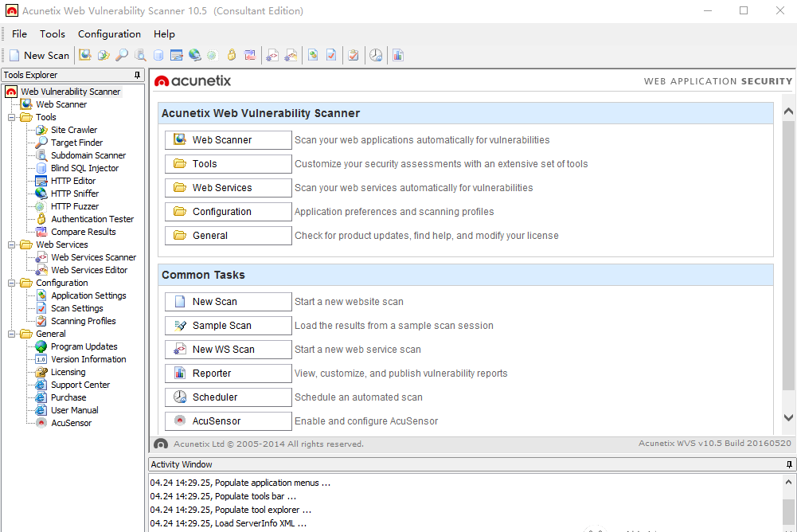Image resolution: width=797 pixels, height=532 pixels.
Task: Open the Tools menu
Action: (53, 34)
